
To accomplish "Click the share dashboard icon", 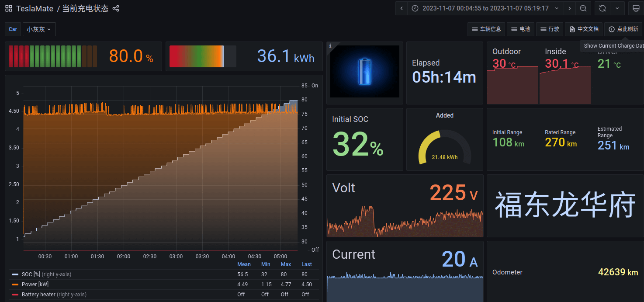I will tap(116, 9).
